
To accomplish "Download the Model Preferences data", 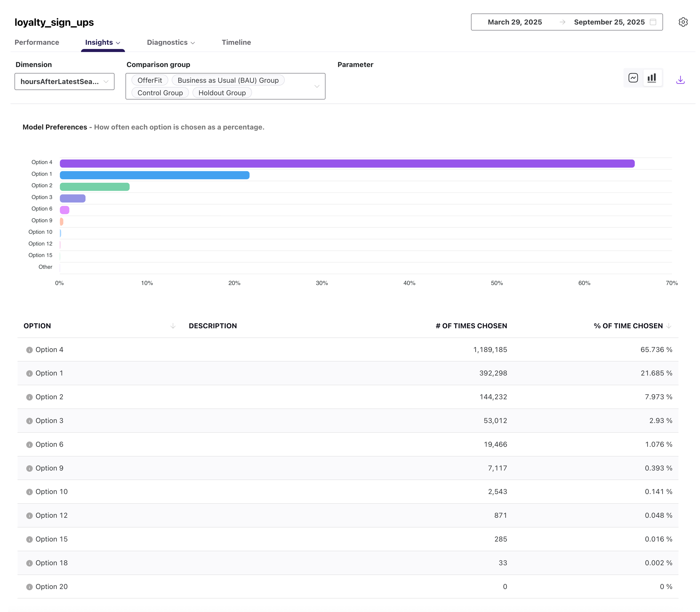I will coord(680,80).
